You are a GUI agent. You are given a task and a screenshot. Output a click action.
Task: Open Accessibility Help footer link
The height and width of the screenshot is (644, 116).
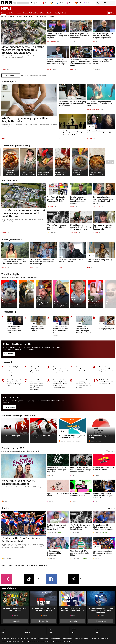click(x=43, y=638)
